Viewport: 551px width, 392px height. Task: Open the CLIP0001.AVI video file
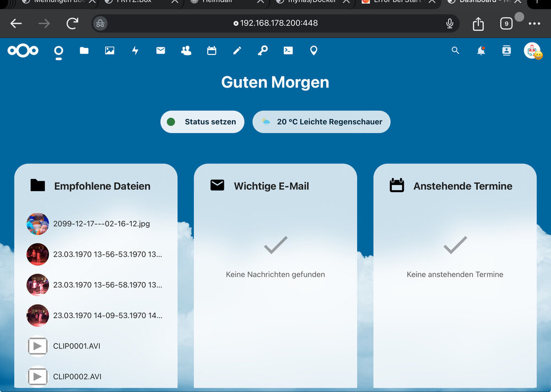pyautogui.click(x=95, y=346)
